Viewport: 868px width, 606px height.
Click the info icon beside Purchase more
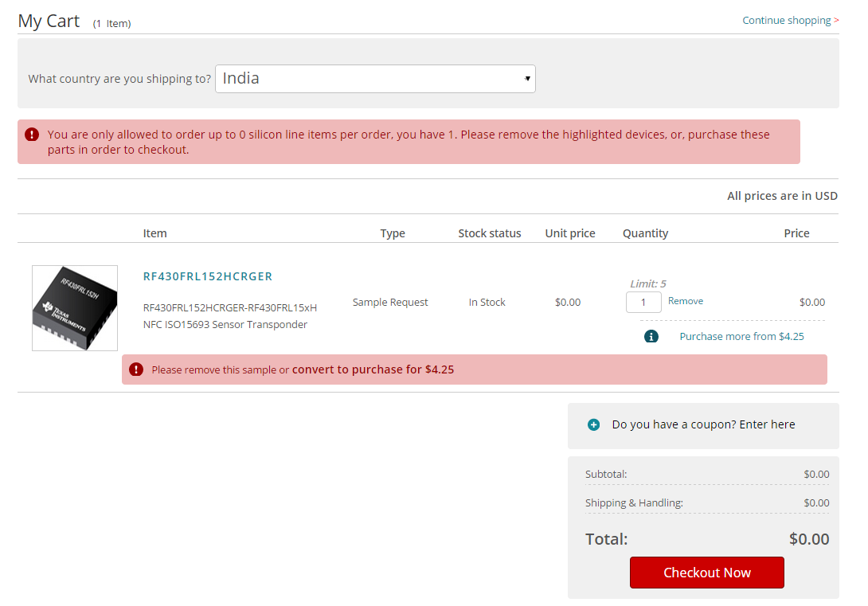pyautogui.click(x=651, y=337)
